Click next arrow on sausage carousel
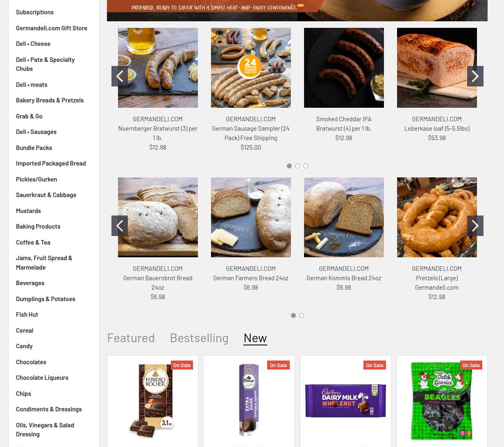504x447 pixels. point(475,76)
